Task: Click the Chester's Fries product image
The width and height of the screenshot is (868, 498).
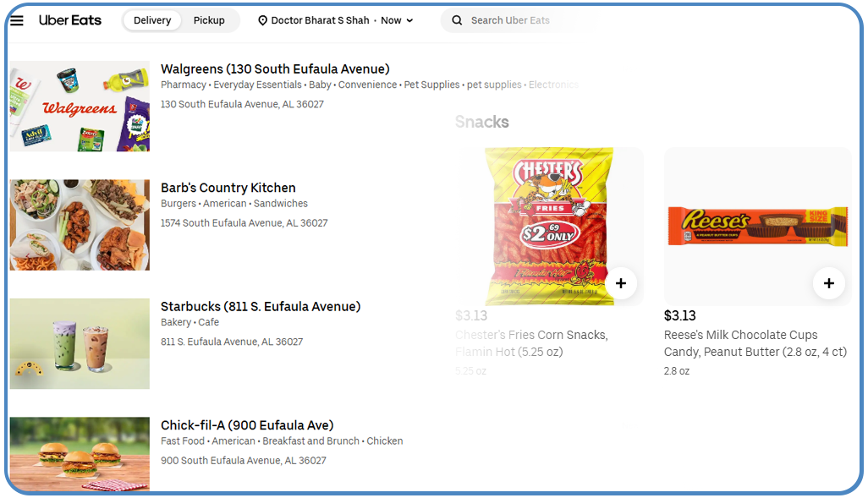Action: click(548, 224)
